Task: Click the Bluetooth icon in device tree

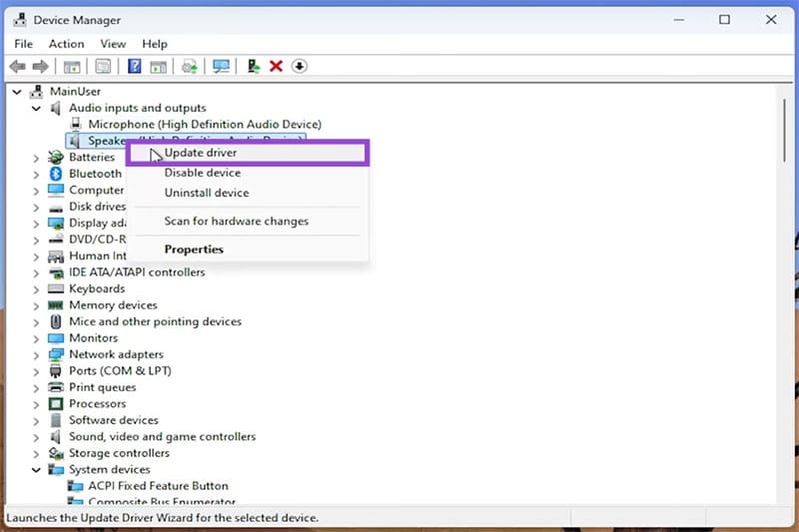Action: (x=56, y=174)
